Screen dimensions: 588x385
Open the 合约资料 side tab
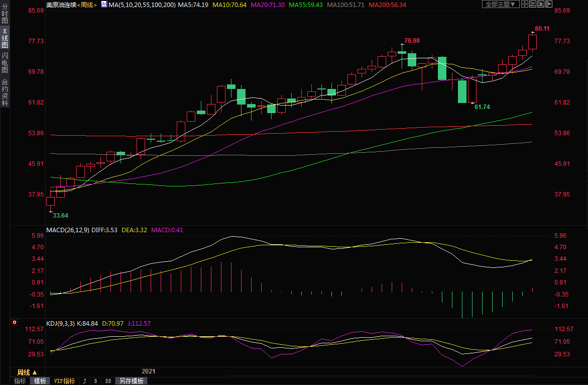[5, 92]
